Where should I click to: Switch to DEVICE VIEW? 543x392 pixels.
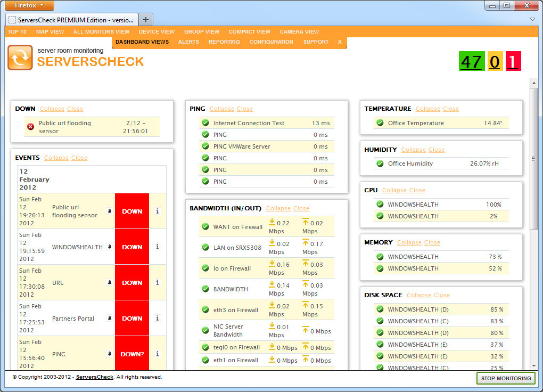[157, 31]
